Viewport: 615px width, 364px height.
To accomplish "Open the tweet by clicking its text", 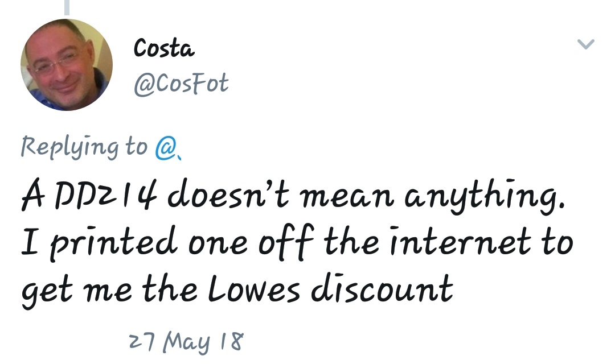I will coord(296,245).
